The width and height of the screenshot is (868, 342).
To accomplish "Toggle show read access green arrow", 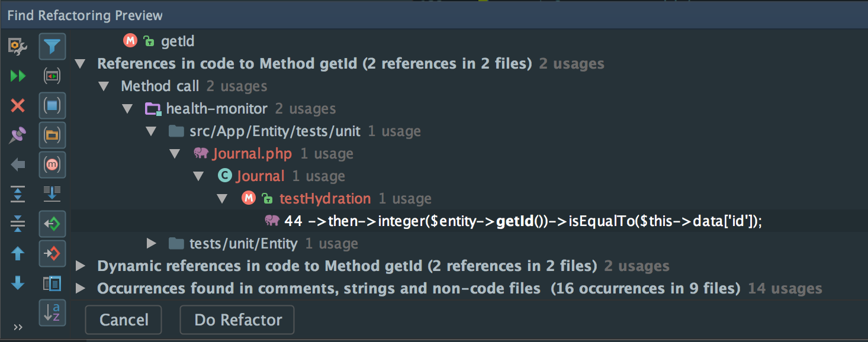I will [x=52, y=224].
